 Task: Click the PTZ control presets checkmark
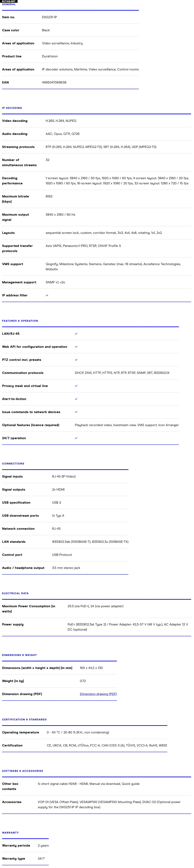coord(76,360)
